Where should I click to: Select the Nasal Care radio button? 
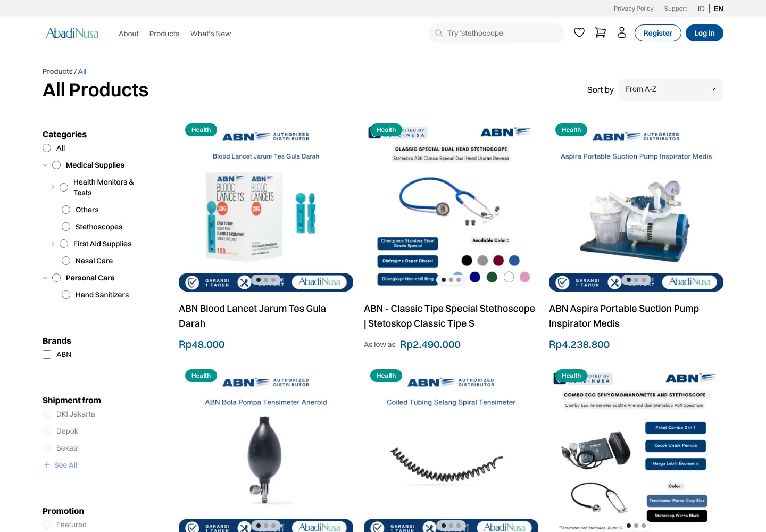66,261
